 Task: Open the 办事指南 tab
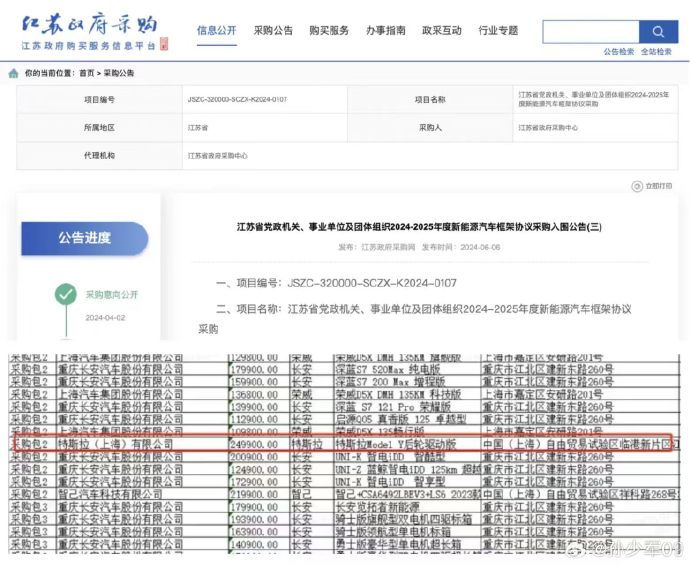coord(385,30)
